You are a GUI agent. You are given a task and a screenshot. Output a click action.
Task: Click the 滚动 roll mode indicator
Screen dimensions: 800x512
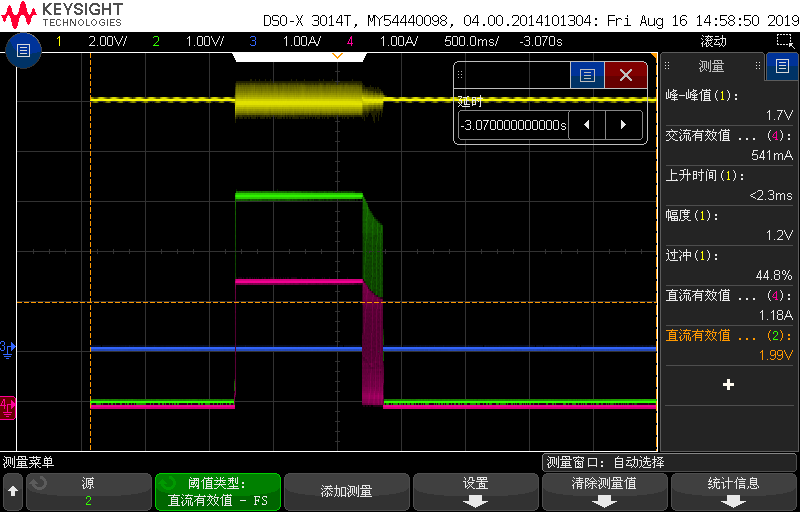713,41
